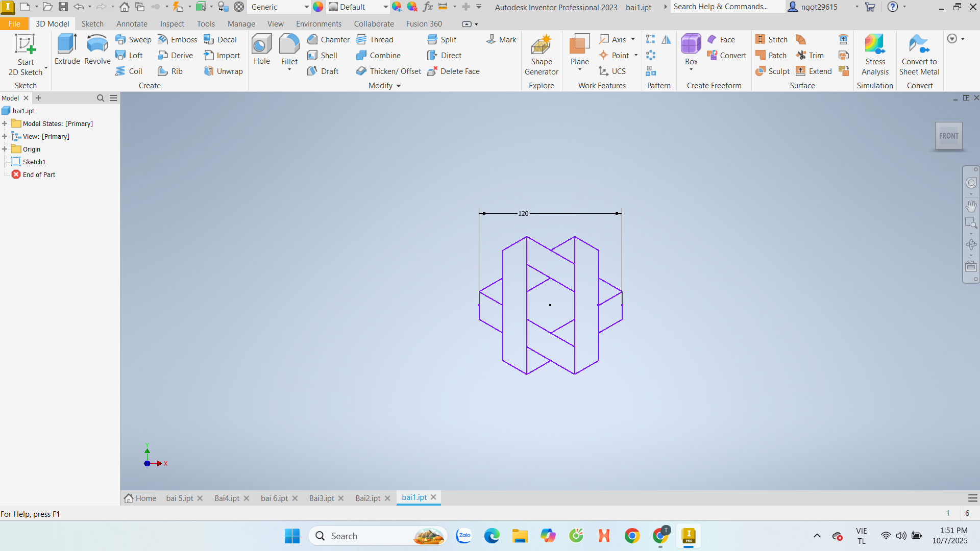Expand the Origin folder
Viewport: 980px width, 551px height.
(5, 149)
